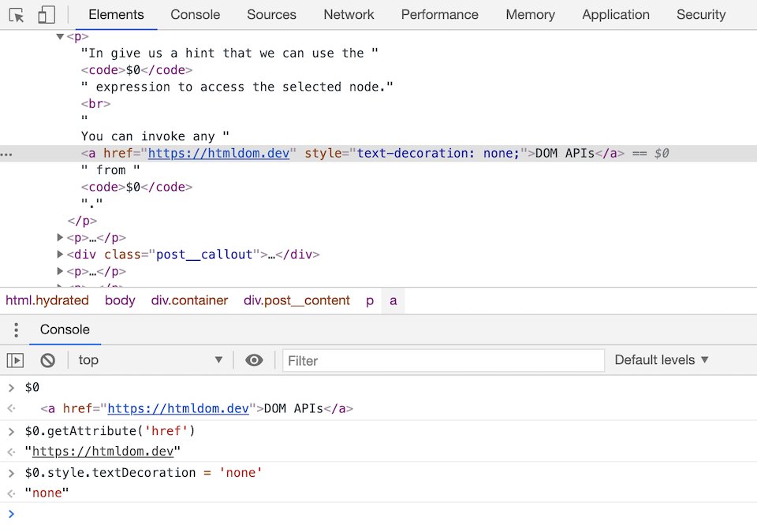This screenshot has width=757, height=532.
Task: Collapse the open p element triangle
Action: click(x=60, y=36)
